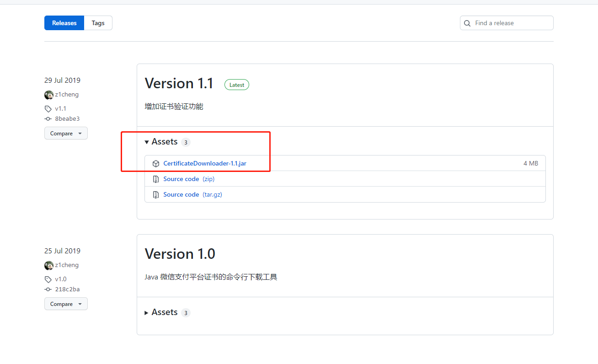Image resolution: width=598 pixels, height=364 pixels.
Task: Open commit 218c2ba
Action: click(68, 289)
